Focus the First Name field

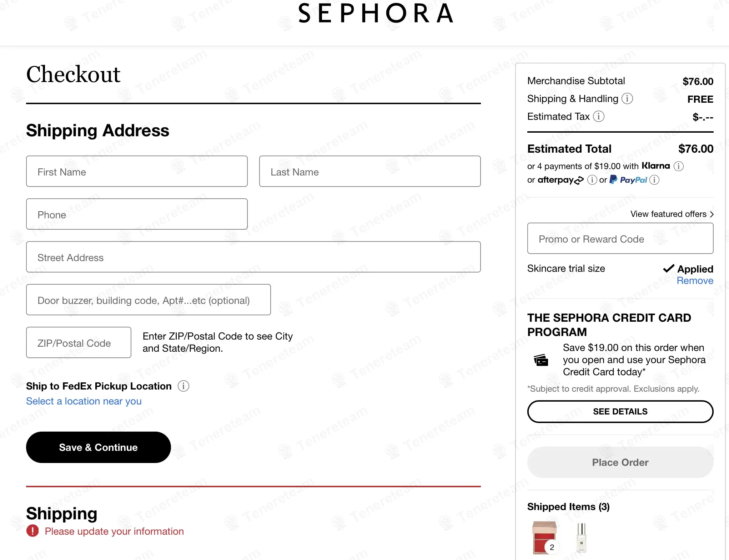point(137,172)
